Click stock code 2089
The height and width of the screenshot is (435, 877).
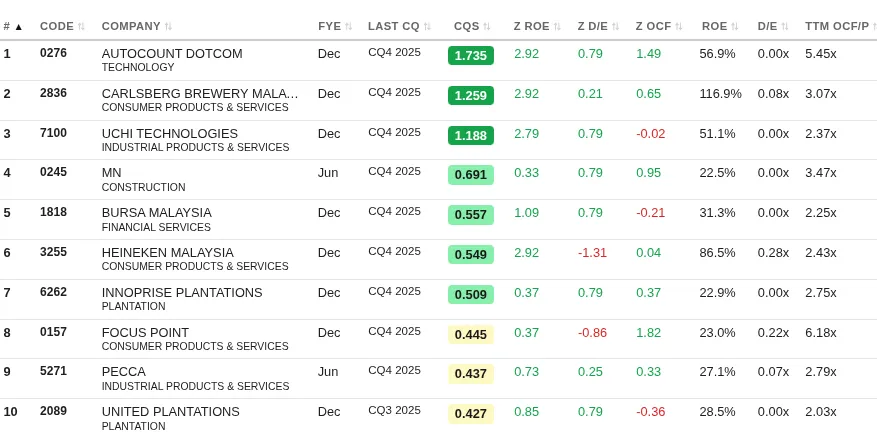[53, 411]
